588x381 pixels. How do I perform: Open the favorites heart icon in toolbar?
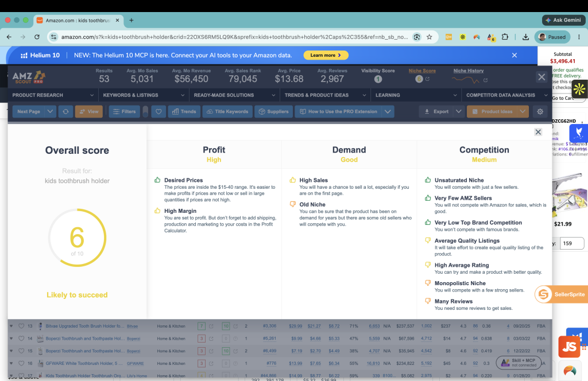pos(158,111)
